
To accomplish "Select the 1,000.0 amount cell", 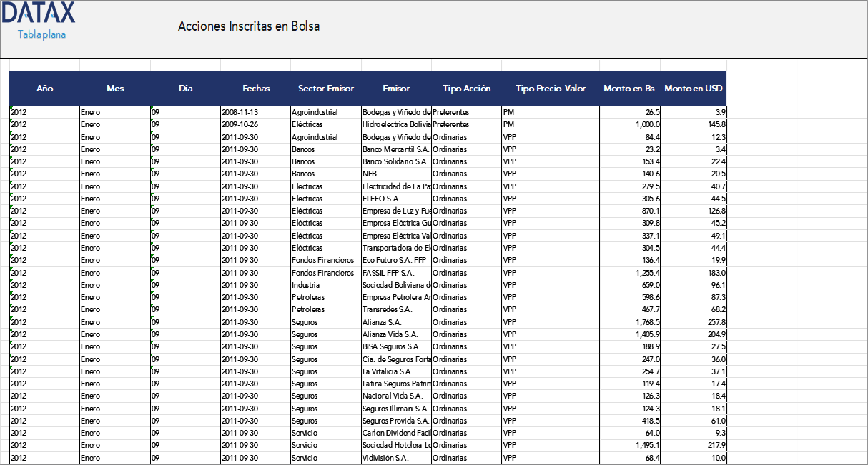I will (631, 124).
